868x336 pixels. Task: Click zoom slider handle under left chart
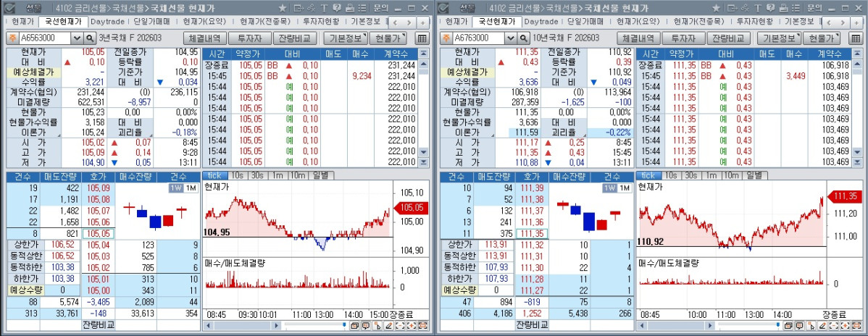[343, 325]
